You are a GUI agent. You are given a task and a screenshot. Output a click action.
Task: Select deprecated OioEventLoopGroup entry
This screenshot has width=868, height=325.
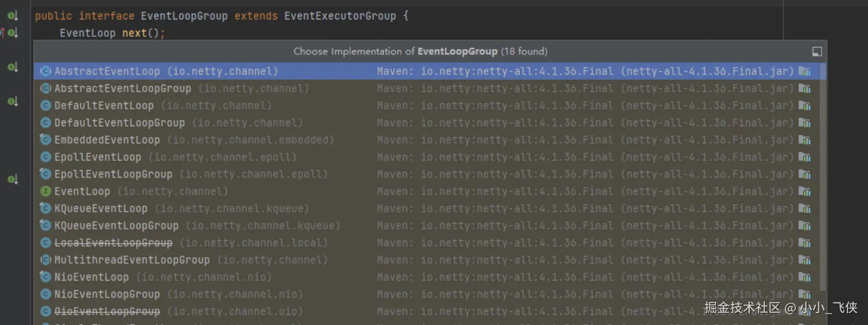[426, 311]
